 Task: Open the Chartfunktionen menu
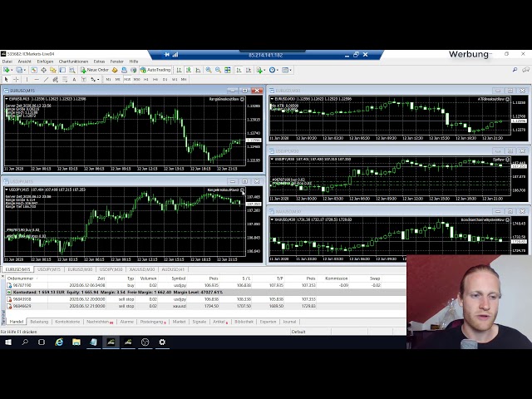tap(73, 62)
